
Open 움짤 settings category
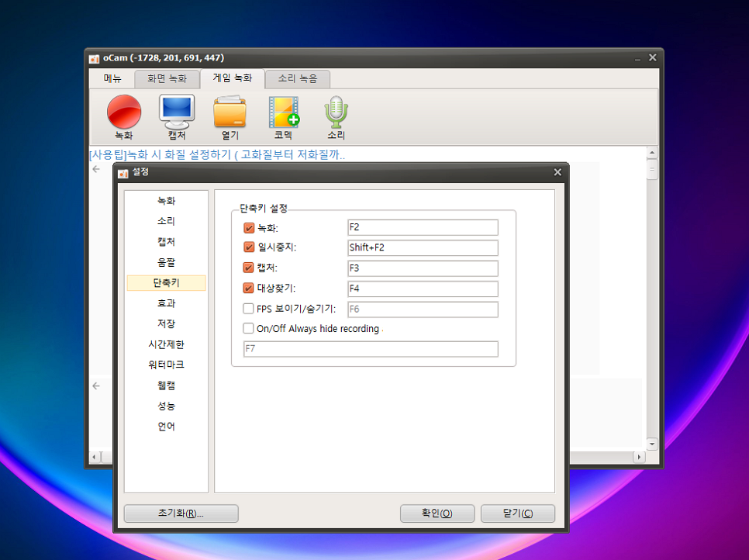click(x=166, y=262)
